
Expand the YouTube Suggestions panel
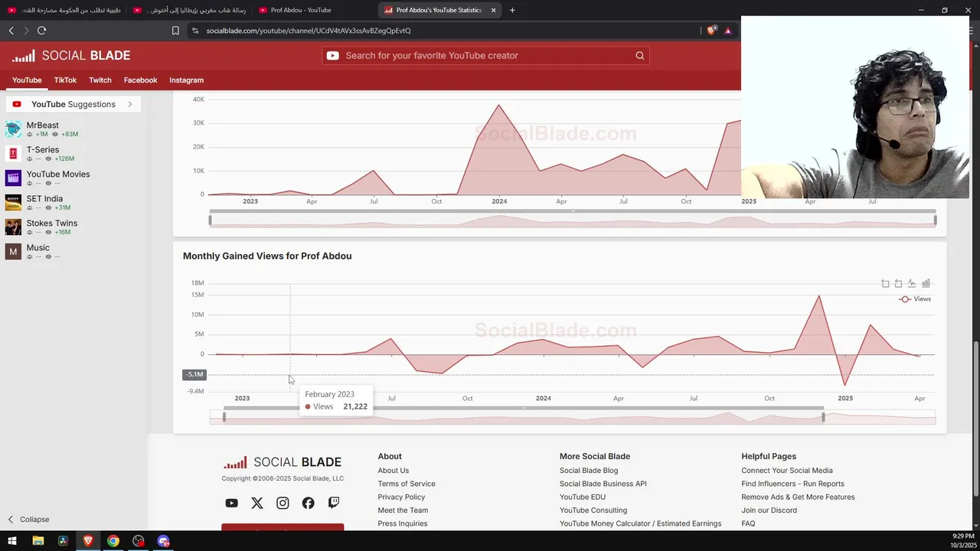coord(73,104)
